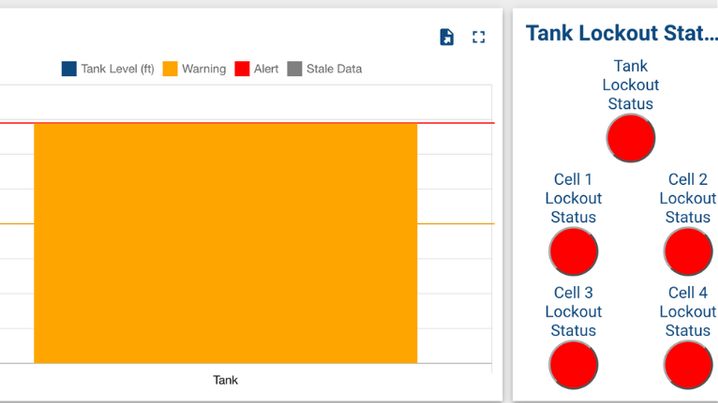Viewport: 718px width, 403px height.
Task: Click the Tank Lockout Status label text
Action: click(631, 85)
